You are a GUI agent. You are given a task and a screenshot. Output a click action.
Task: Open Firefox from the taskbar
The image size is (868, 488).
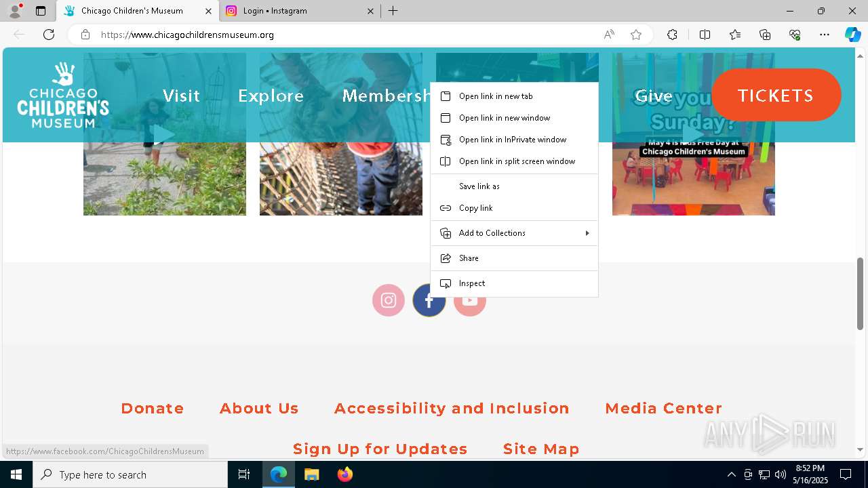click(344, 474)
